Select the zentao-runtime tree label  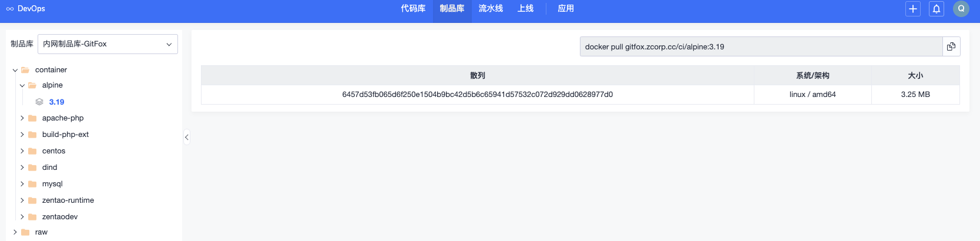68,200
